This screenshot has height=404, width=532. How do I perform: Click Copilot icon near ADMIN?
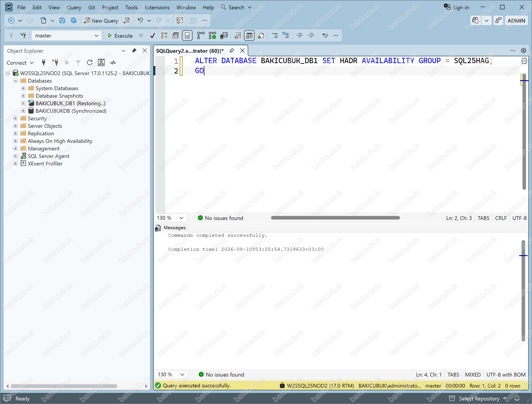point(475,21)
